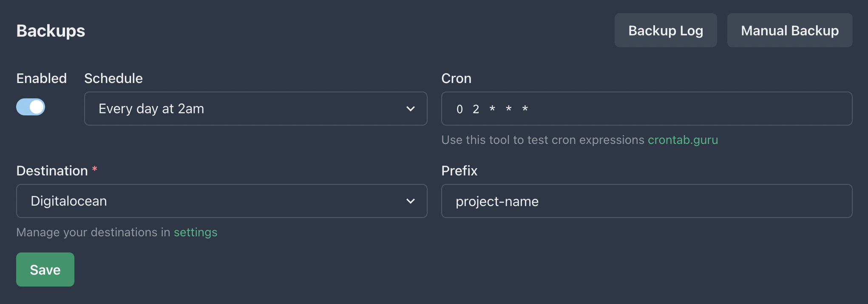Click the Destination field label
This screenshot has height=304, width=868.
52,171
